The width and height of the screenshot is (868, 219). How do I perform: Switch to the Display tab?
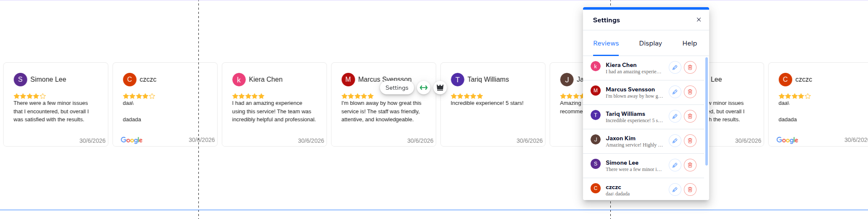pyautogui.click(x=650, y=43)
